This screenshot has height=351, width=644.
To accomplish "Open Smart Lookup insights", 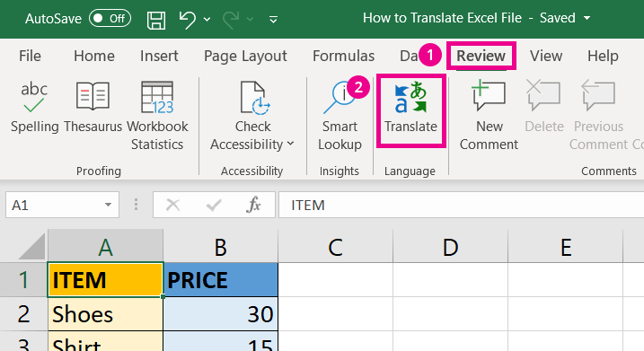I will (340, 116).
